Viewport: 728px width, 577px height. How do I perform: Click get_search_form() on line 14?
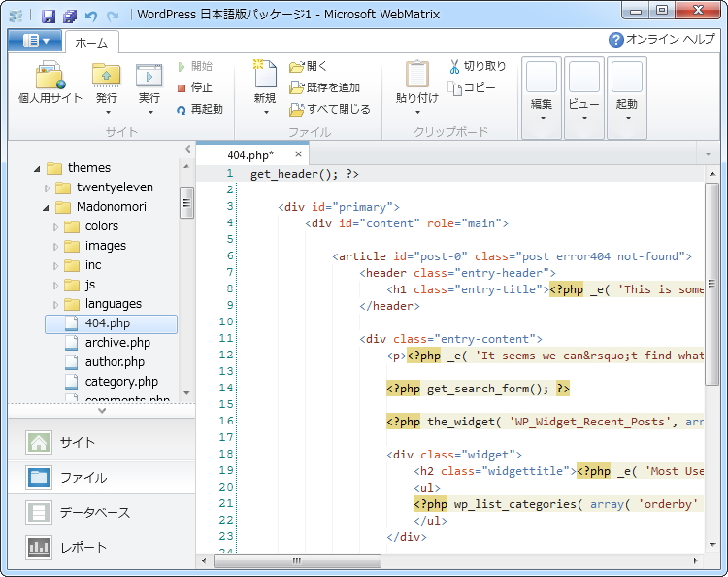click(x=487, y=389)
